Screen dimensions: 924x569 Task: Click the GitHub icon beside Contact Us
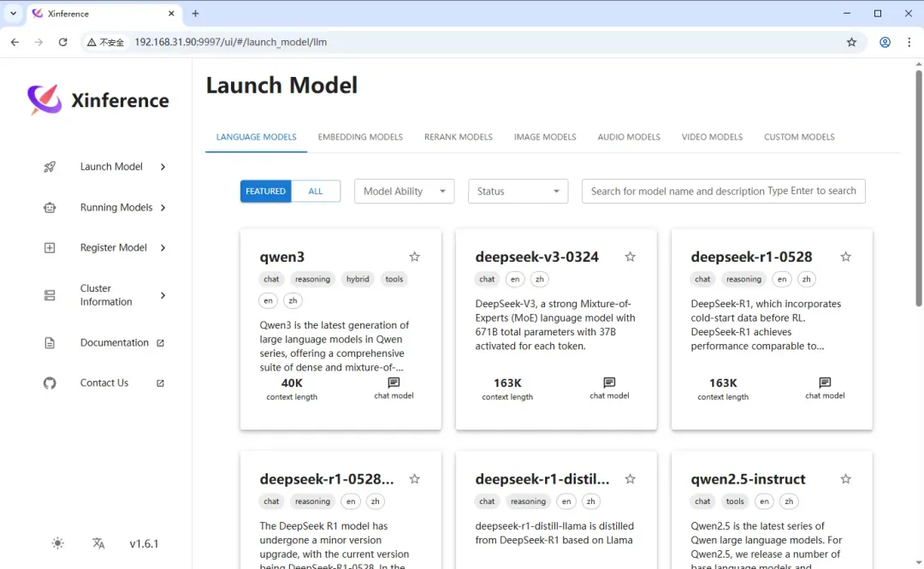pyautogui.click(x=50, y=383)
